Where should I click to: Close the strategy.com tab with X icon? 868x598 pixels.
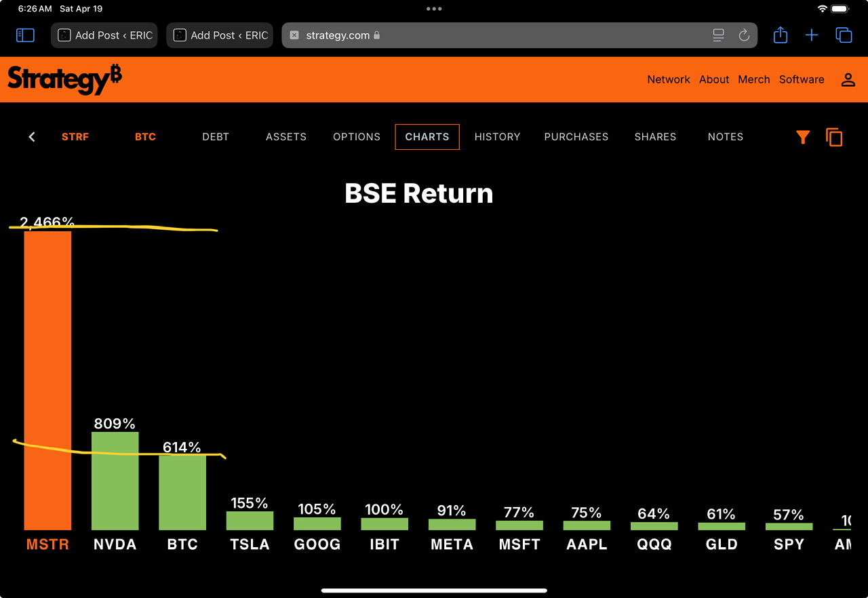(x=294, y=35)
